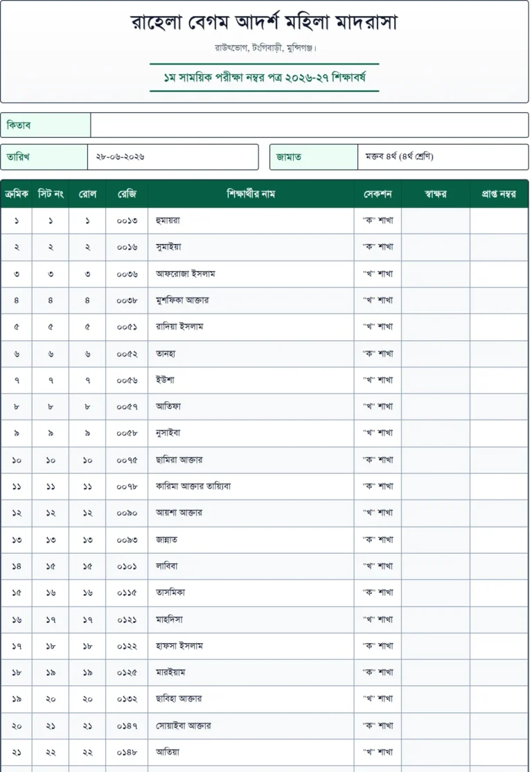Viewport: 532px width, 772px height.
Task: Click the empty কিতাব input field
Action: (x=309, y=125)
